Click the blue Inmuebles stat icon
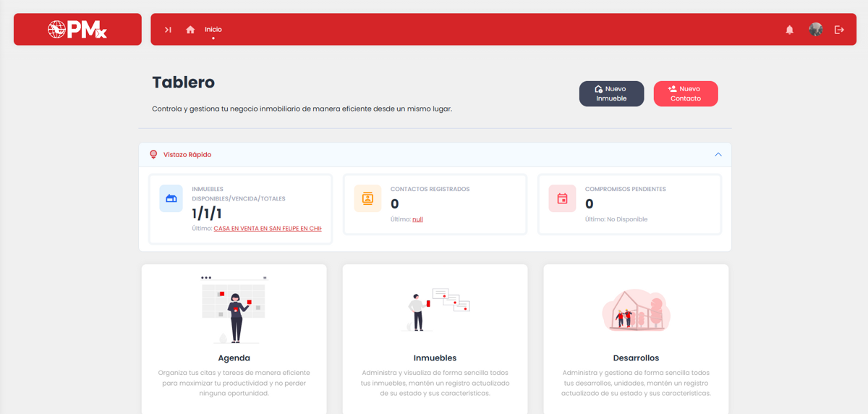The width and height of the screenshot is (868, 414). pos(171,198)
